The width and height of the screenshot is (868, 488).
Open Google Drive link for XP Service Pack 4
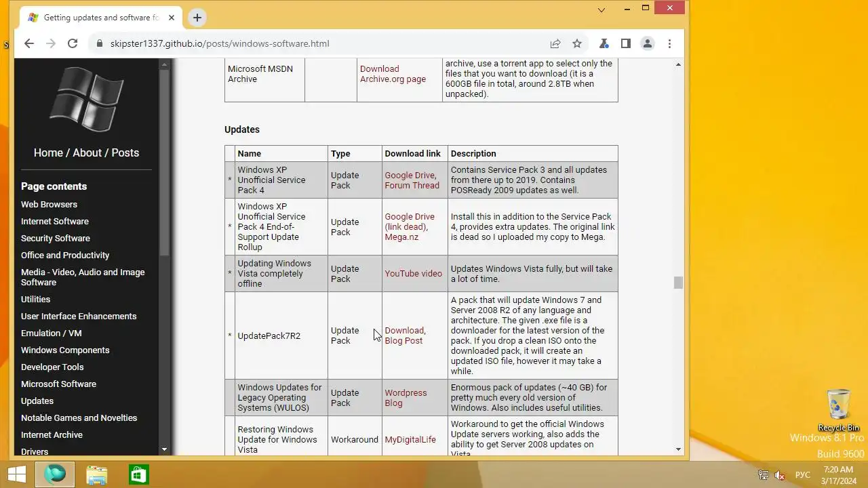410,175
